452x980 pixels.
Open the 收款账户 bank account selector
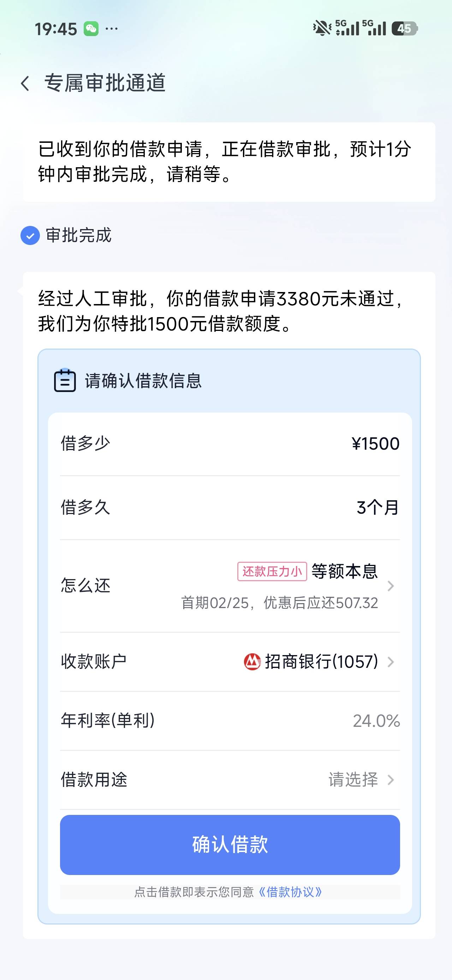coord(391,662)
